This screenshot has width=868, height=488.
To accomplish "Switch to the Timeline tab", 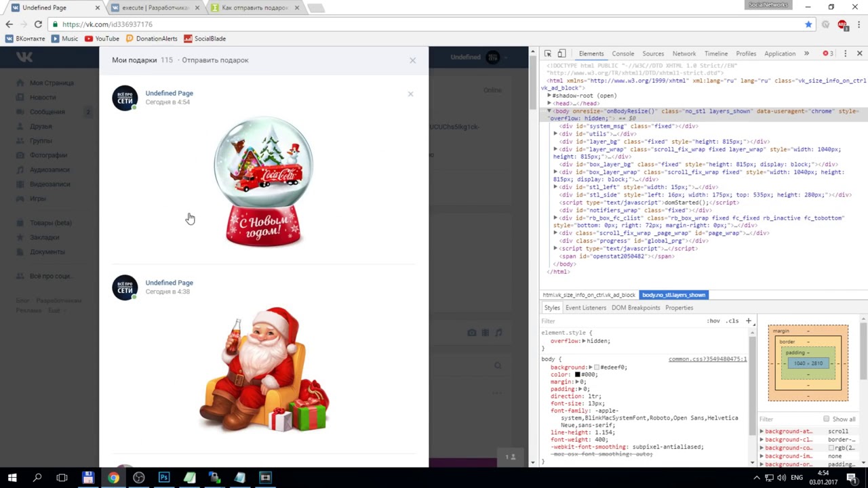I will click(716, 54).
